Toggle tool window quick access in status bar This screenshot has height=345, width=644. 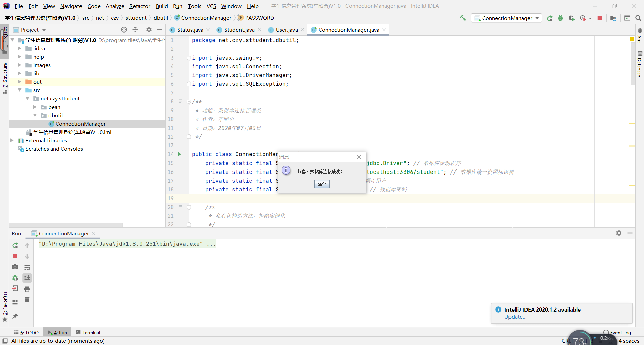(5, 341)
